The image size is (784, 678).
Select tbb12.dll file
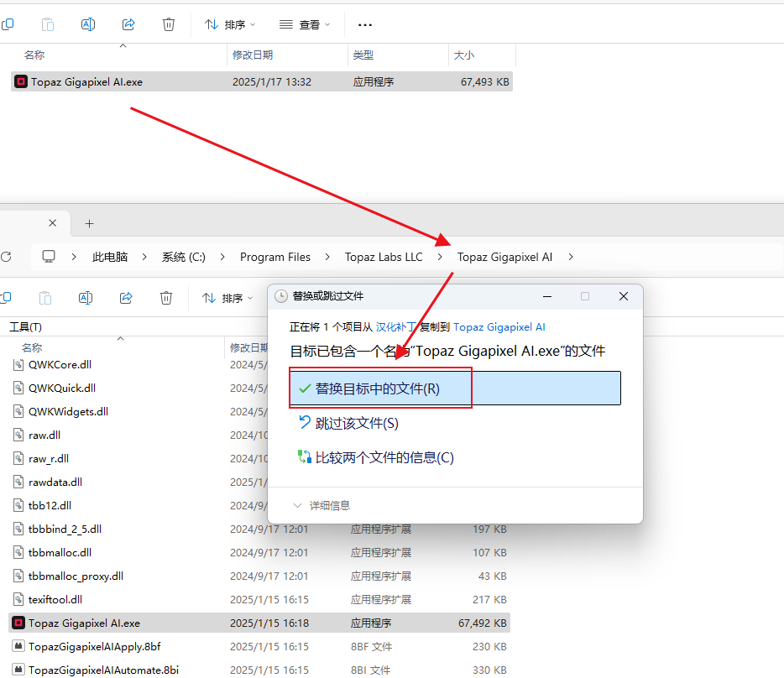click(x=50, y=505)
